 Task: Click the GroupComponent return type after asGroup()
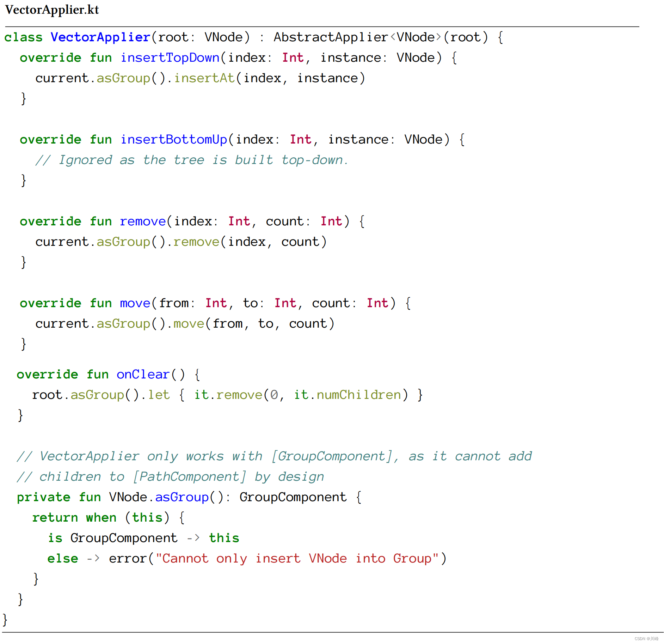click(x=293, y=497)
